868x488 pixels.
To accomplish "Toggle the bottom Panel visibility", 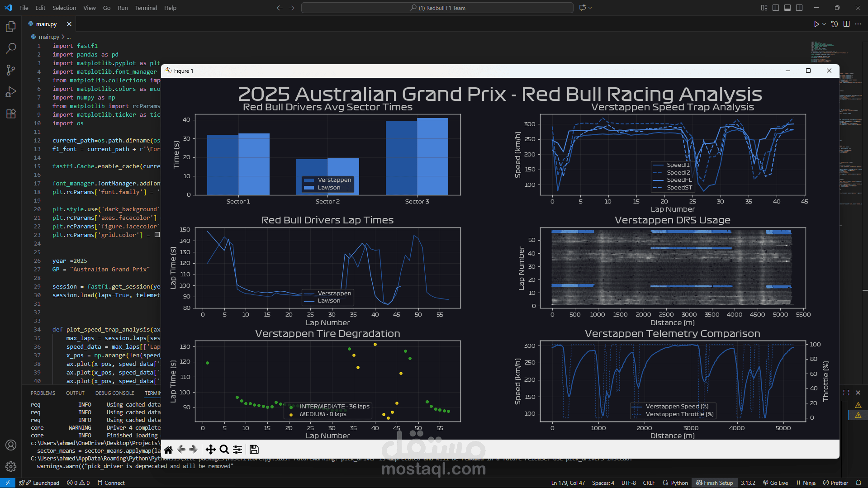I will tap(787, 8).
